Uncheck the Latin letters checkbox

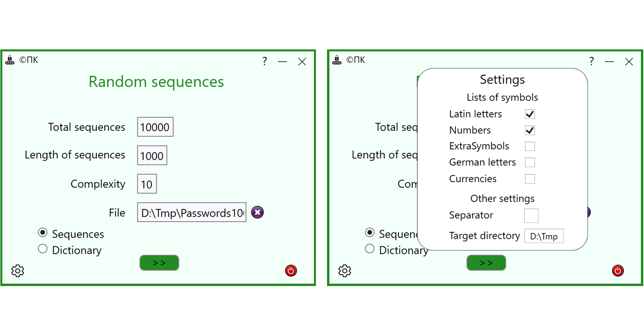click(x=530, y=114)
